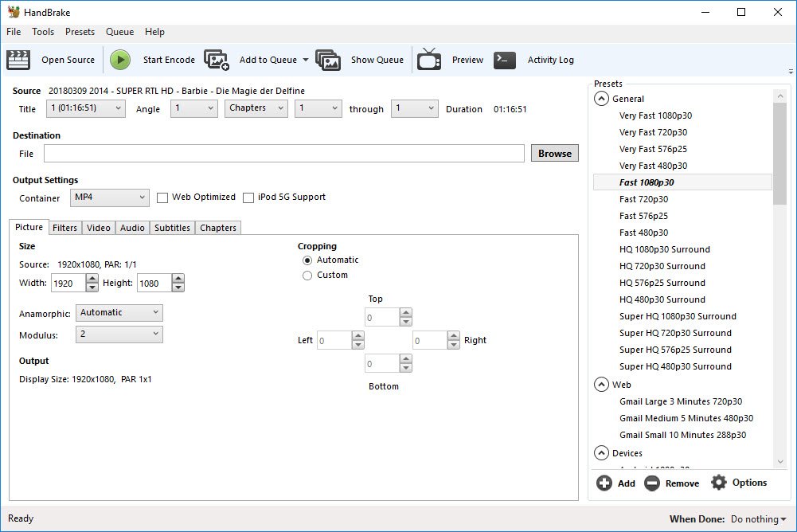797x532 pixels.
Task: Collapse the General presets group
Action: [600, 100]
